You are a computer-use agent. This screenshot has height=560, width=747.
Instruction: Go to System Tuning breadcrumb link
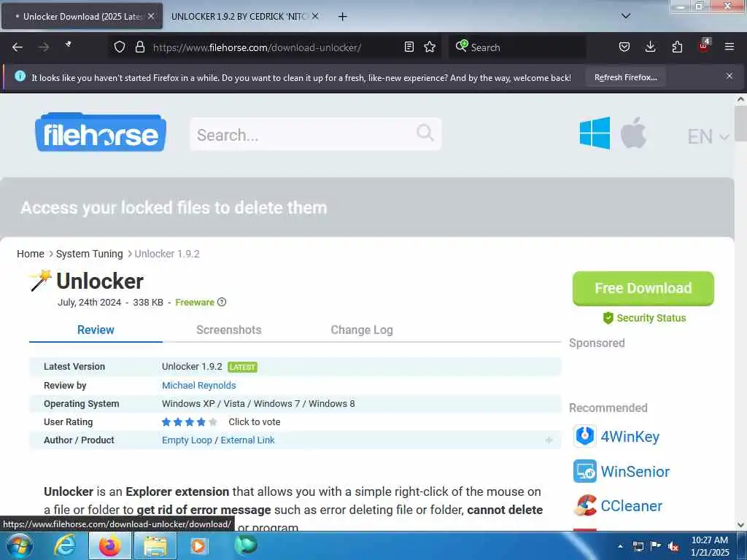click(x=90, y=254)
